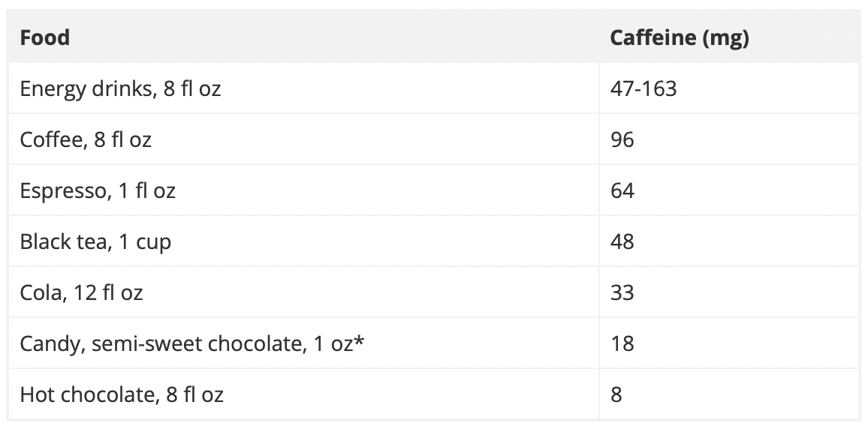This screenshot has height=429, width=868.
Task: Click the Espresso, 1 fl oz cell
Action: 303,190
